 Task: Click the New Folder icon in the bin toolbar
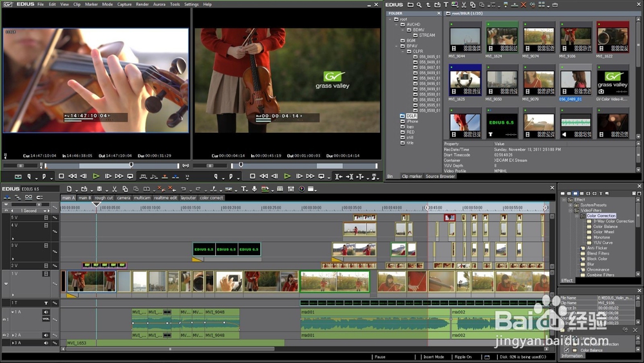410,5
